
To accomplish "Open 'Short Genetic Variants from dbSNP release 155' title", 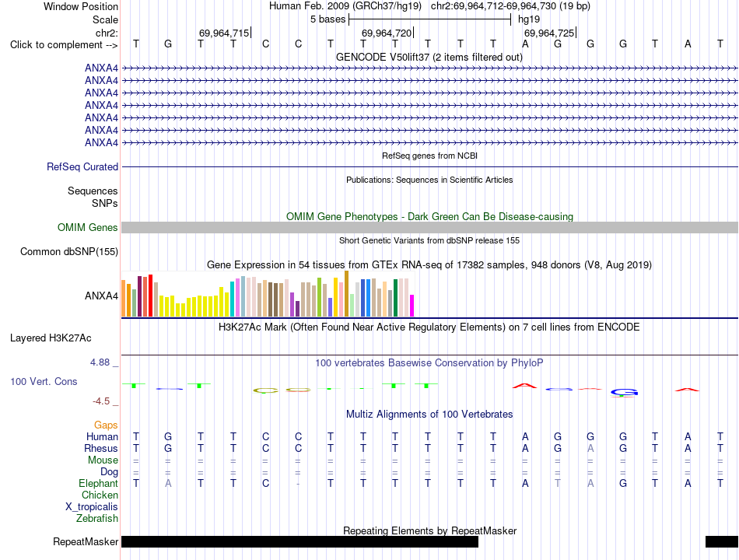I will (x=429, y=240).
